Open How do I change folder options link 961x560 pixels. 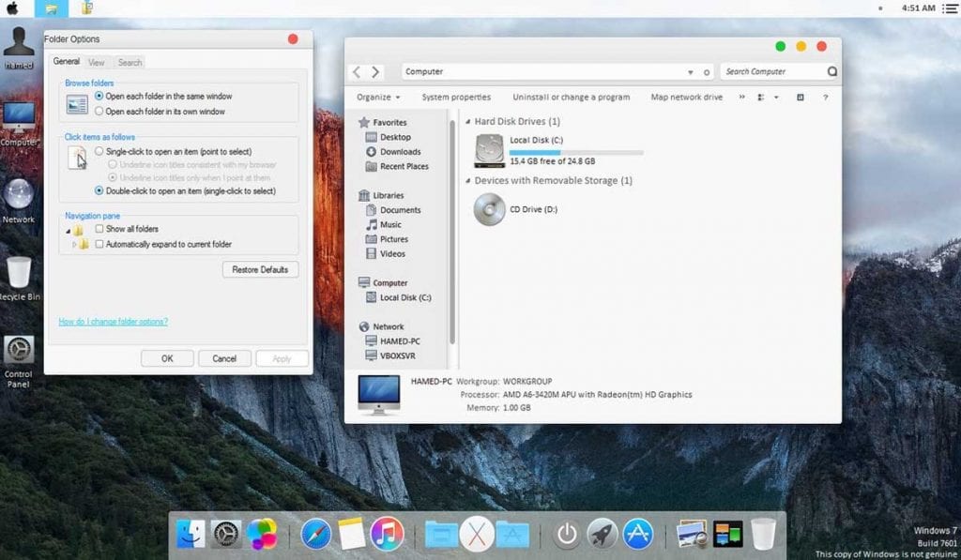114,322
